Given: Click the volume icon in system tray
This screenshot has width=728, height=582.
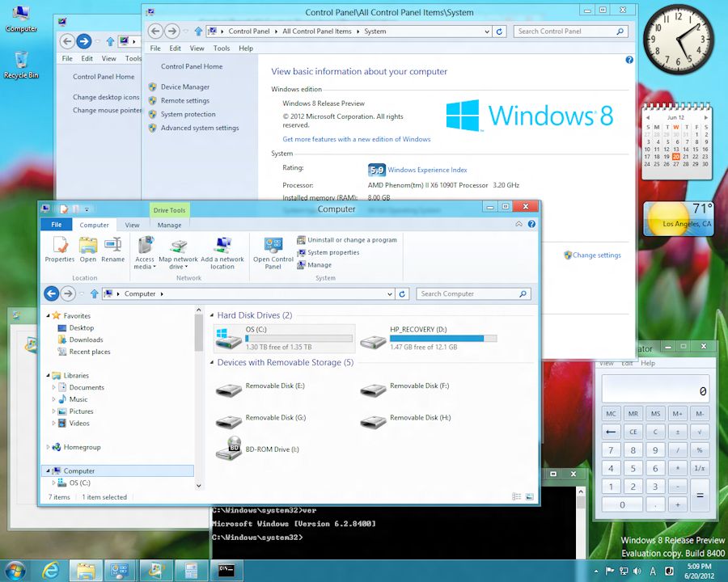Looking at the screenshot, I should tap(637, 571).
